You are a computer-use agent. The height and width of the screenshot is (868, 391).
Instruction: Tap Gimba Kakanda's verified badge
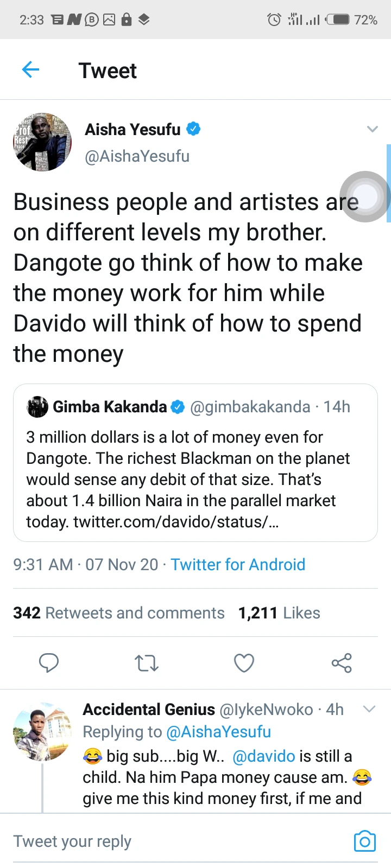(x=178, y=407)
